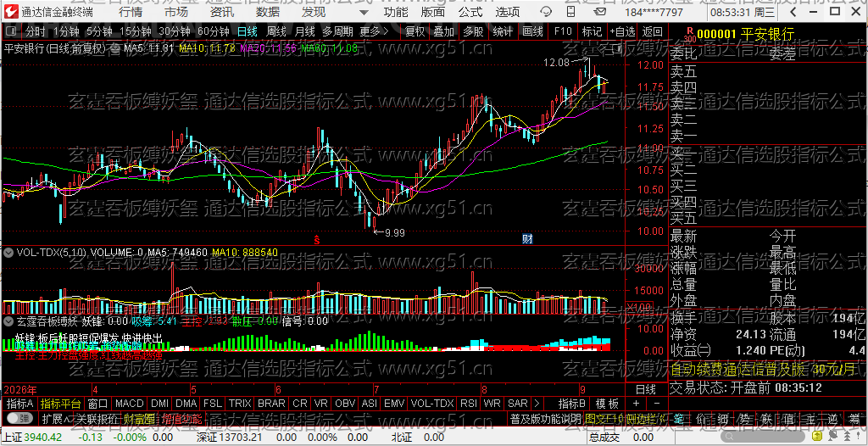This screenshot has width=868, height=446.
Task: Expand the 扩展 panel
Action: pyautogui.click(x=55, y=418)
